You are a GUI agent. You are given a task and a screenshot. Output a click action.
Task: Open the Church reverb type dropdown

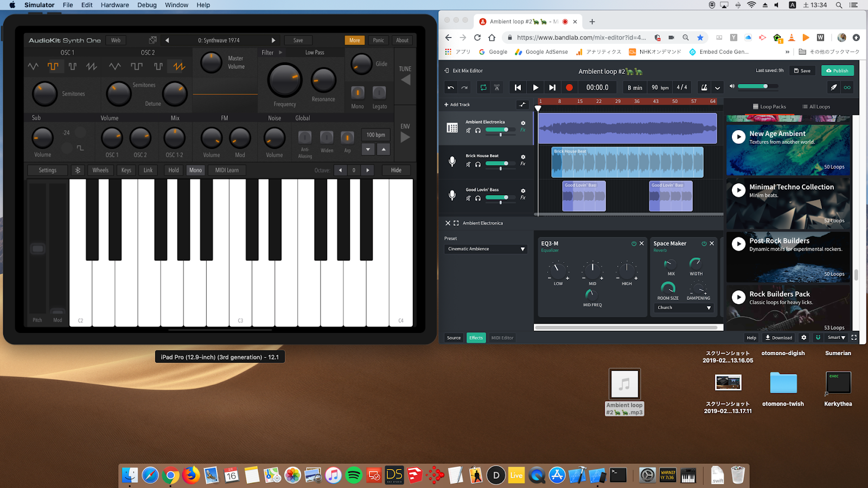coord(684,307)
